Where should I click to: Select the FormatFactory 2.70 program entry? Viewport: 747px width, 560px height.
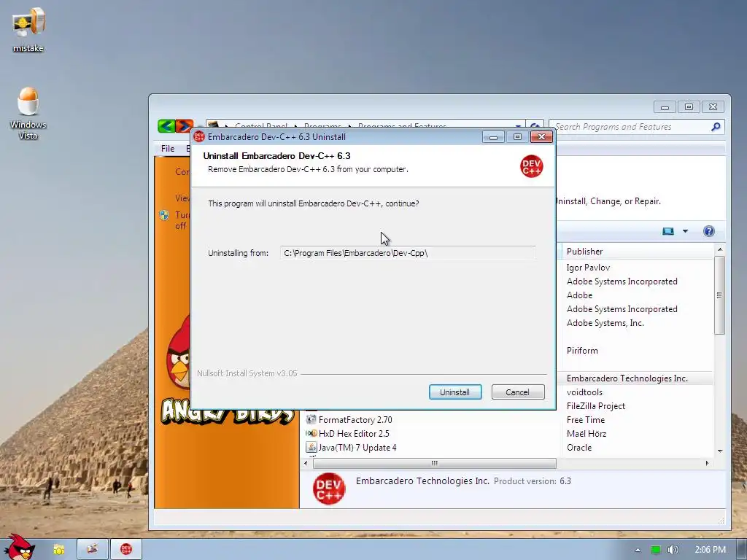[355, 419]
